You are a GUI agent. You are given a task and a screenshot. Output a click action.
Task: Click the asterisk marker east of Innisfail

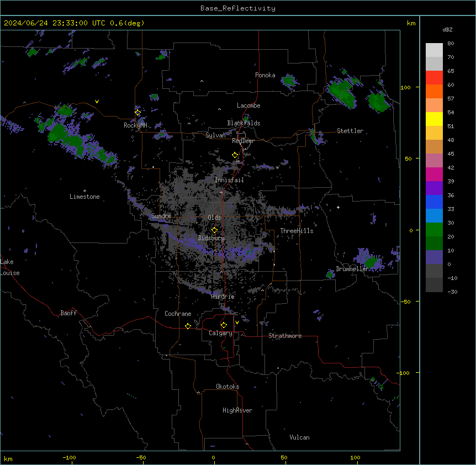pos(277,167)
